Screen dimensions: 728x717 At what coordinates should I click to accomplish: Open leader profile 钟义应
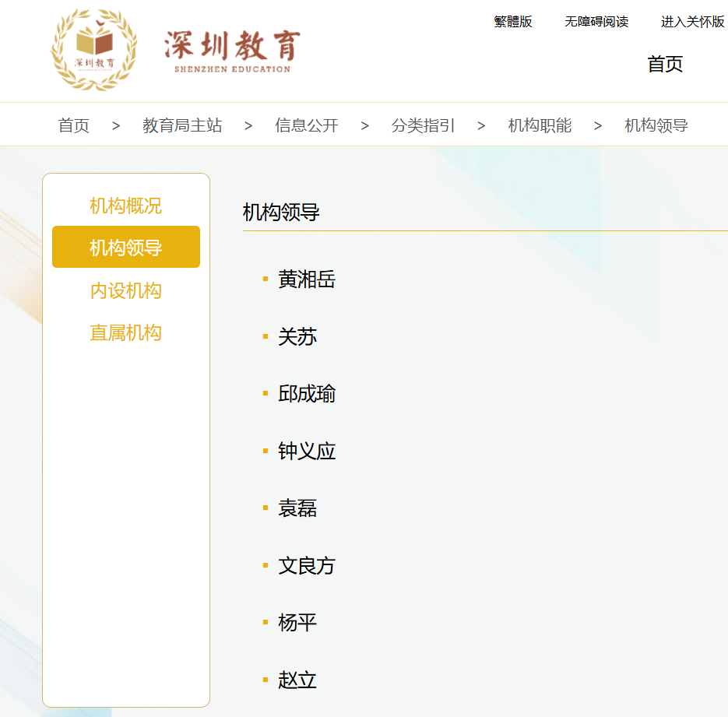307,451
